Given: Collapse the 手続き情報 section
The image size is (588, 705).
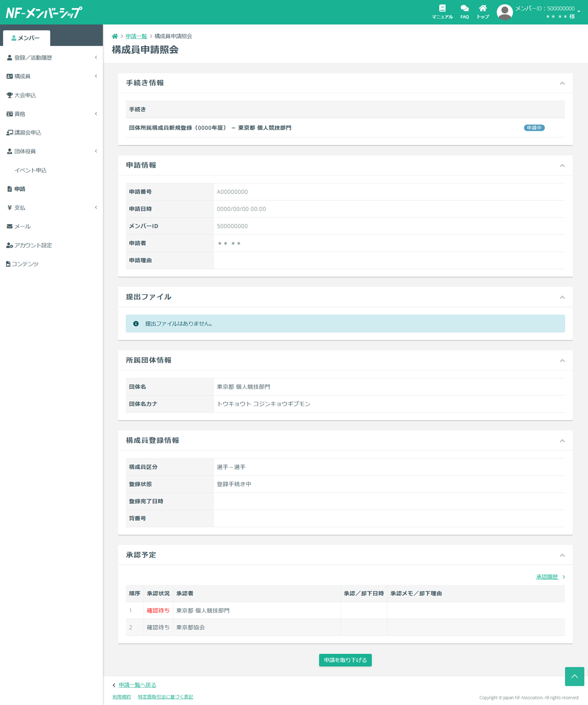Looking at the screenshot, I should pyautogui.click(x=562, y=83).
